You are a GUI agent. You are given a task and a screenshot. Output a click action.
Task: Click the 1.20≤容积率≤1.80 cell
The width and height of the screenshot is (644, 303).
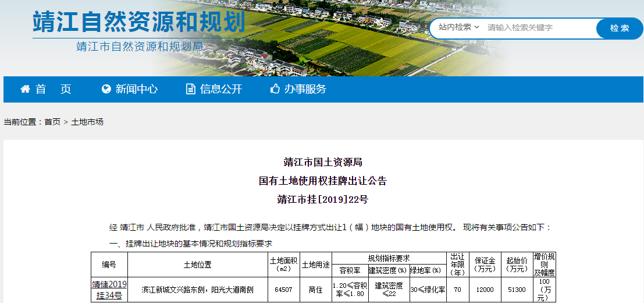click(x=349, y=290)
